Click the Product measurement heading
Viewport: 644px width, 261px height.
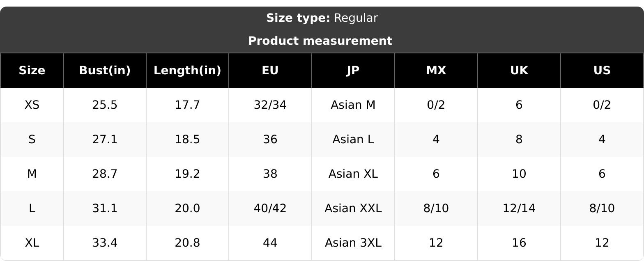(x=320, y=41)
